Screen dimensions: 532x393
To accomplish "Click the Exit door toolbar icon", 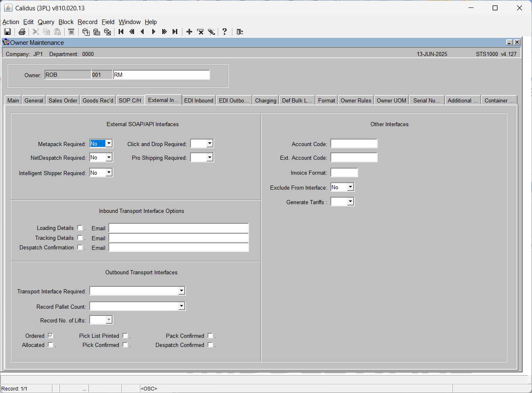I will tap(239, 32).
